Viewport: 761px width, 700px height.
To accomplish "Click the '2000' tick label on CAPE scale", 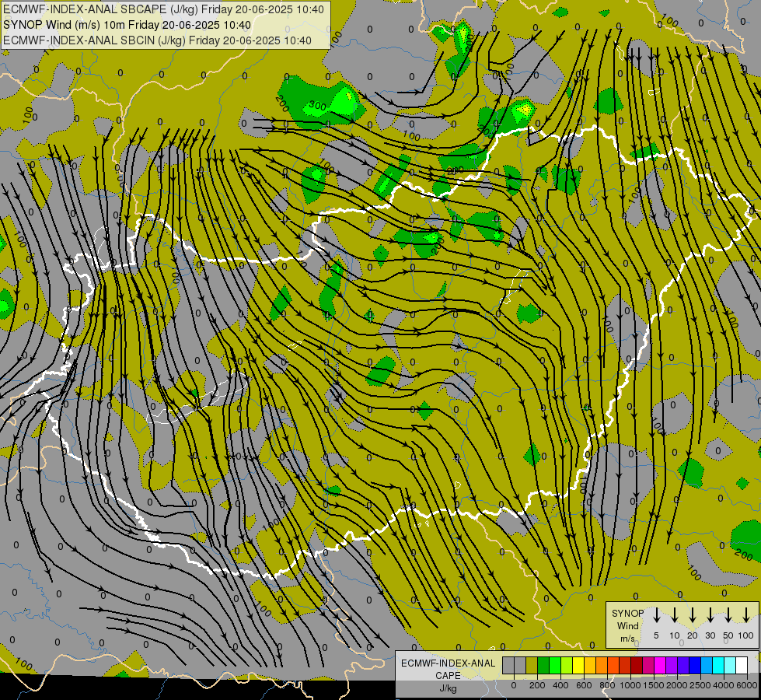I will (677, 685).
